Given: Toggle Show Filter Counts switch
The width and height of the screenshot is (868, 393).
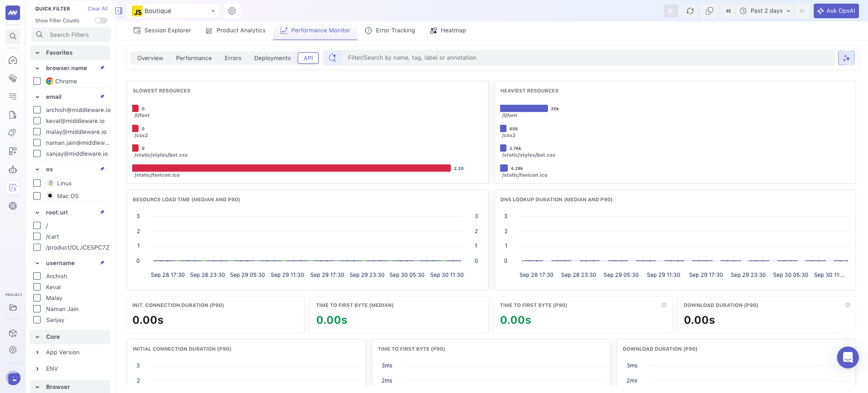Looking at the screenshot, I should (101, 20).
